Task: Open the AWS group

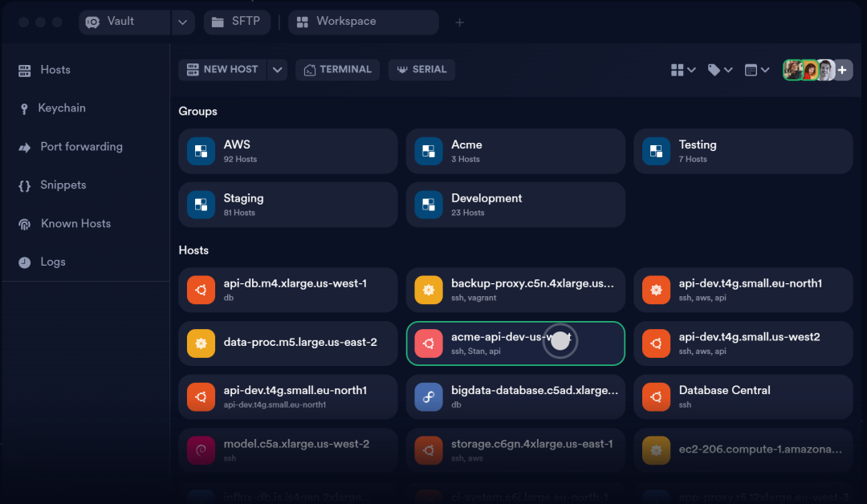Action: [x=288, y=152]
